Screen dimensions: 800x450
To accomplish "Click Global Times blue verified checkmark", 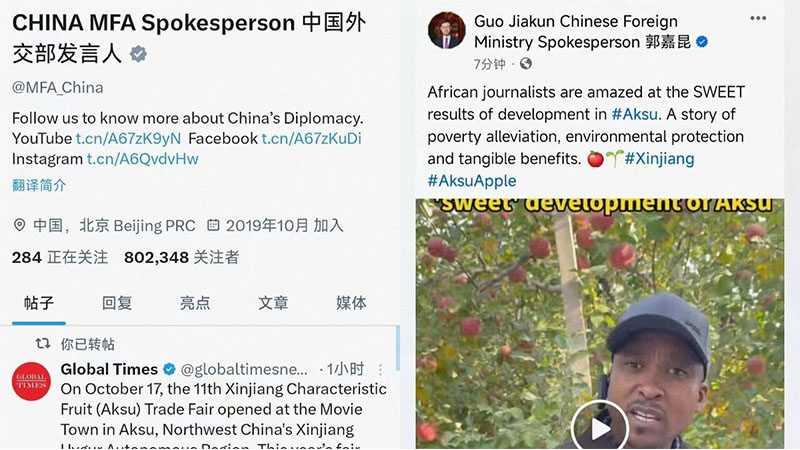I will point(169,369).
